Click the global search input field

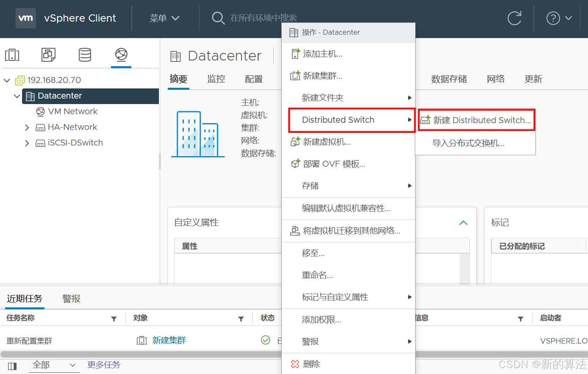[263, 18]
